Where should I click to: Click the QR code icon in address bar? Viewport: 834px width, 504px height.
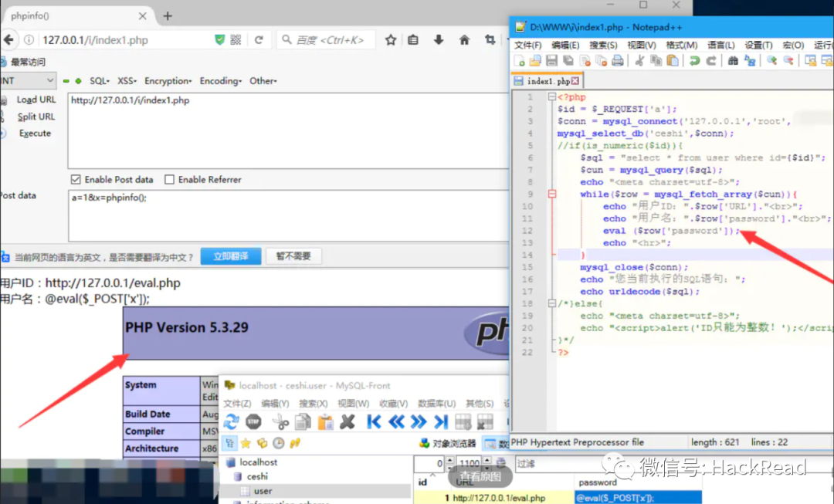point(236,40)
